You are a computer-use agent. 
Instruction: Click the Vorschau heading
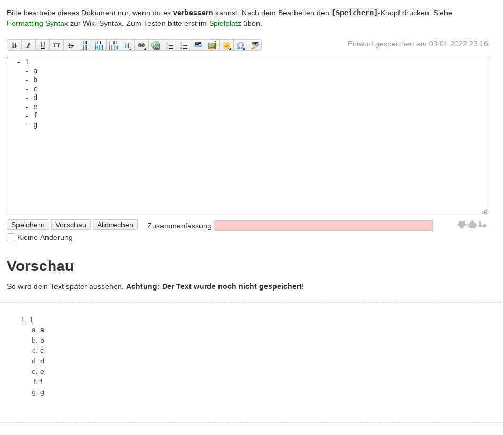click(x=41, y=266)
